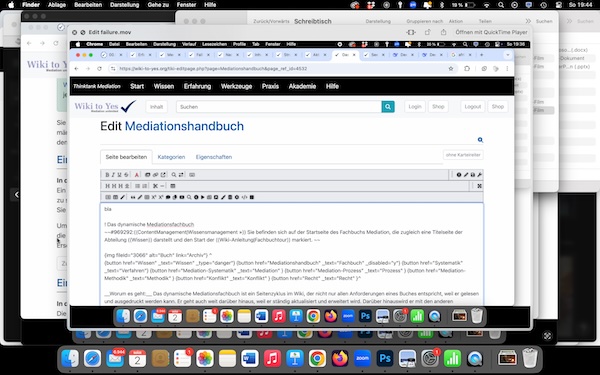Expand Quick Look preview to full screen
This screenshot has height=375, width=600.
click(82, 33)
